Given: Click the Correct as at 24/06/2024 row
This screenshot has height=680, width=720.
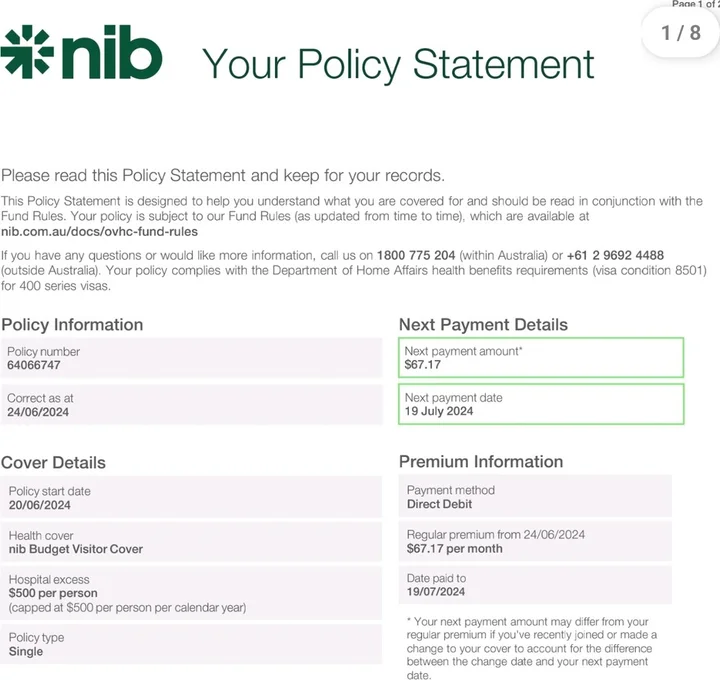Looking at the screenshot, I should (191, 405).
